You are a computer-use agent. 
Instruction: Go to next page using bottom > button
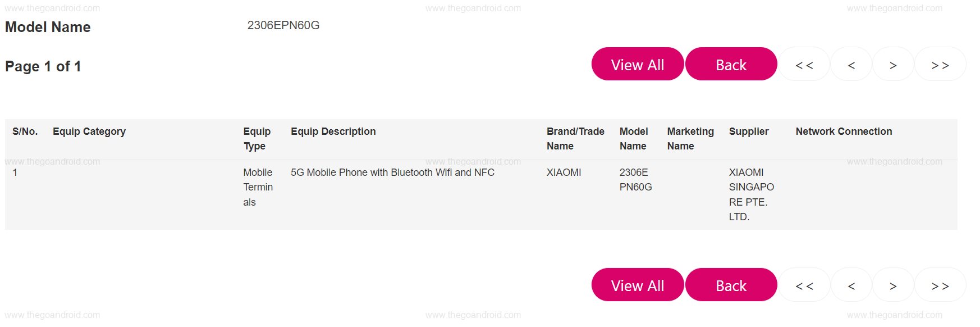pos(893,285)
